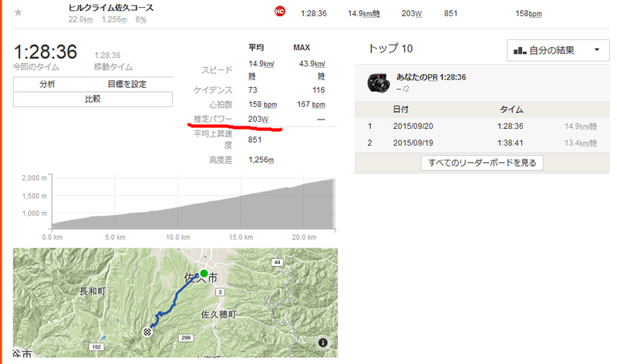617x364 pixels.
Task: Expand the 自分の結果 dropdown arrow
Action: 597,50
